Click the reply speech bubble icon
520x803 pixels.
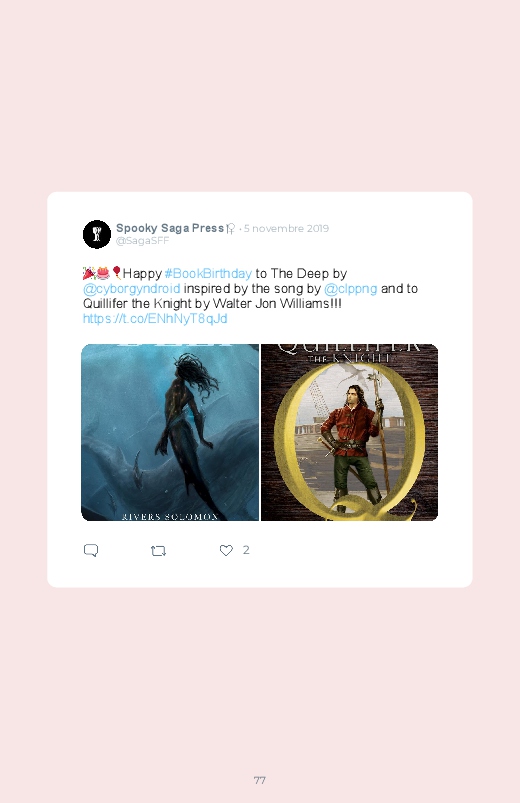click(91, 551)
